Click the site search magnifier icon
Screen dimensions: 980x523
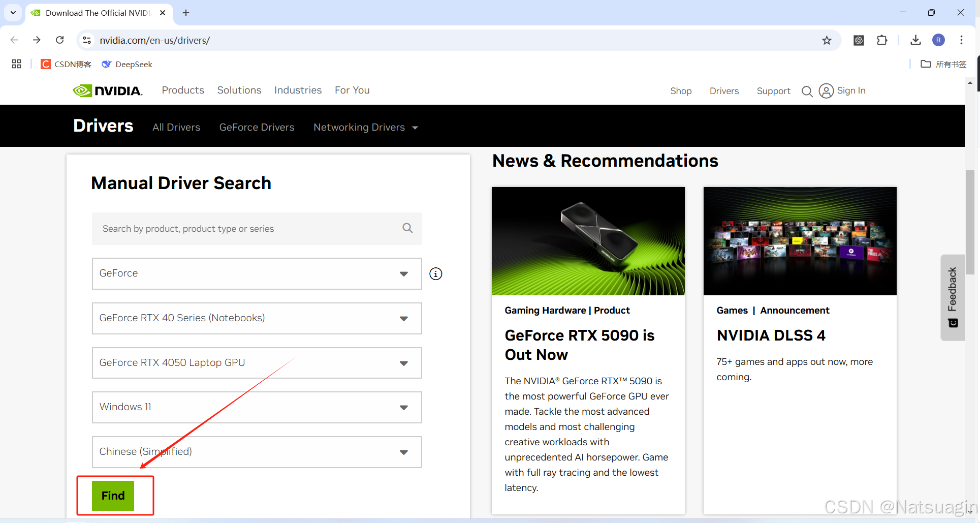coord(807,91)
